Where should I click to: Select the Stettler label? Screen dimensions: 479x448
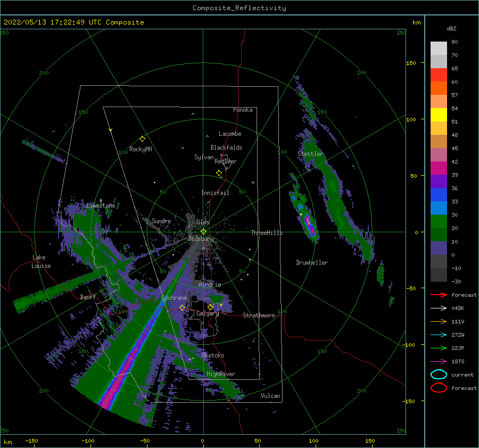[x=310, y=154]
